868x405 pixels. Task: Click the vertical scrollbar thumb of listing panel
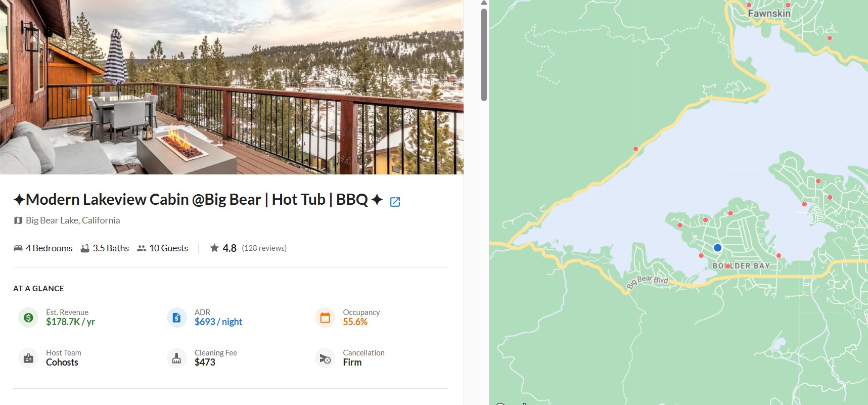coord(484,55)
